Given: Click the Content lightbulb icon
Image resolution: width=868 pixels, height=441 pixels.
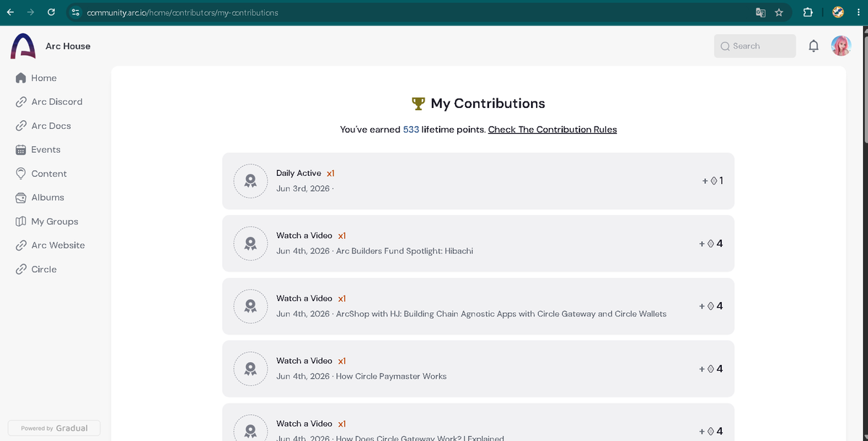Looking at the screenshot, I should tap(21, 174).
